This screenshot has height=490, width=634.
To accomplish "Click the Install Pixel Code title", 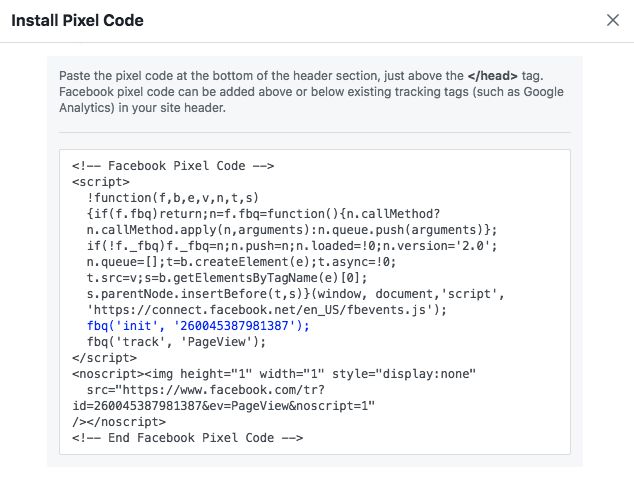I will (x=77, y=20).
